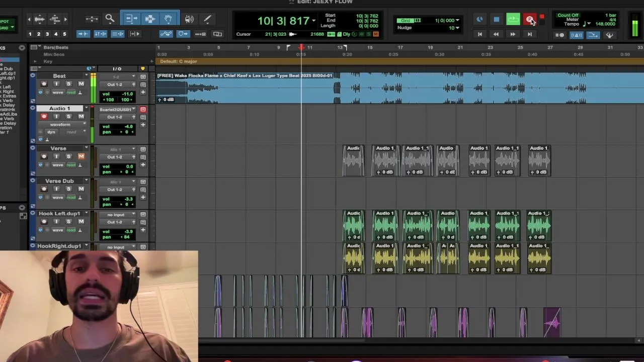Recall zoom preset 5
This screenshot has width=644, height=362.
64,34
